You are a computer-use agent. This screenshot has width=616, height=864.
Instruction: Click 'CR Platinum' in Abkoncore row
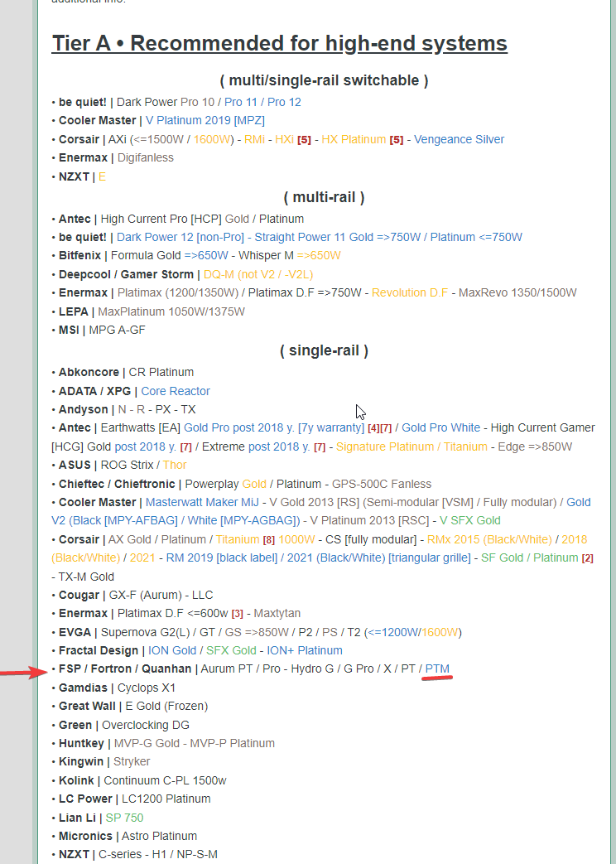(x=161, y=372)
